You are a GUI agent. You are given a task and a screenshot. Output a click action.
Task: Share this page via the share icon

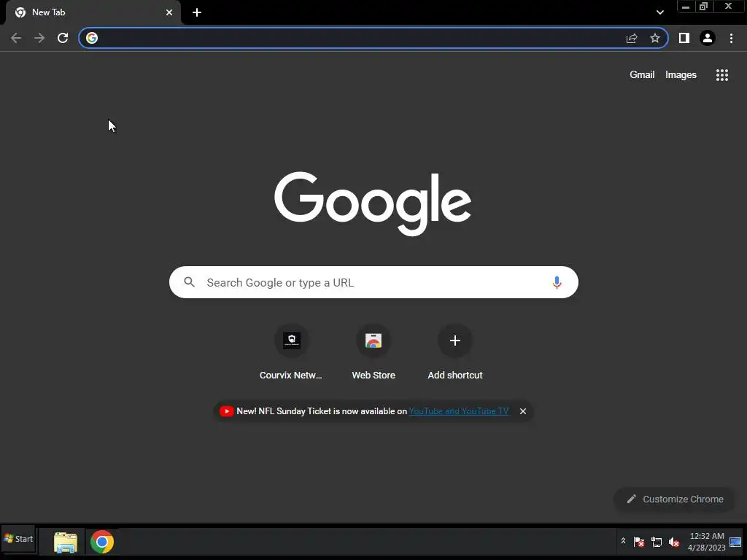[x=632, y=38]
